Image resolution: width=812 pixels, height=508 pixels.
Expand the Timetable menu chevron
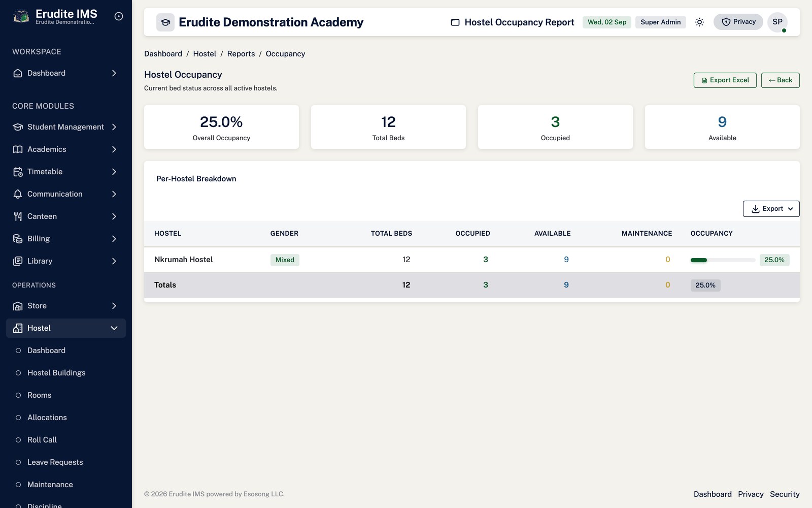pos(114,172)
